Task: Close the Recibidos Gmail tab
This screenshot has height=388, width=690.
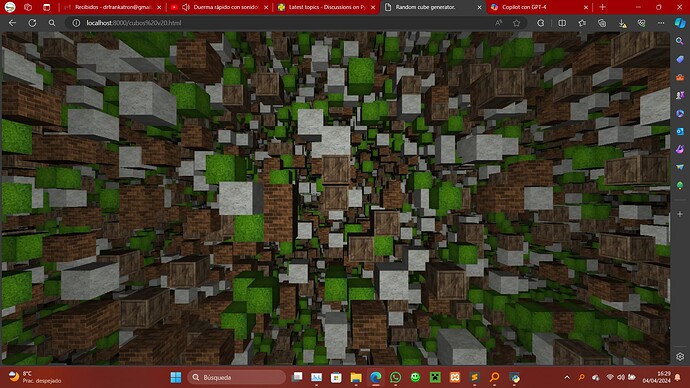Action: click(159, 7)
